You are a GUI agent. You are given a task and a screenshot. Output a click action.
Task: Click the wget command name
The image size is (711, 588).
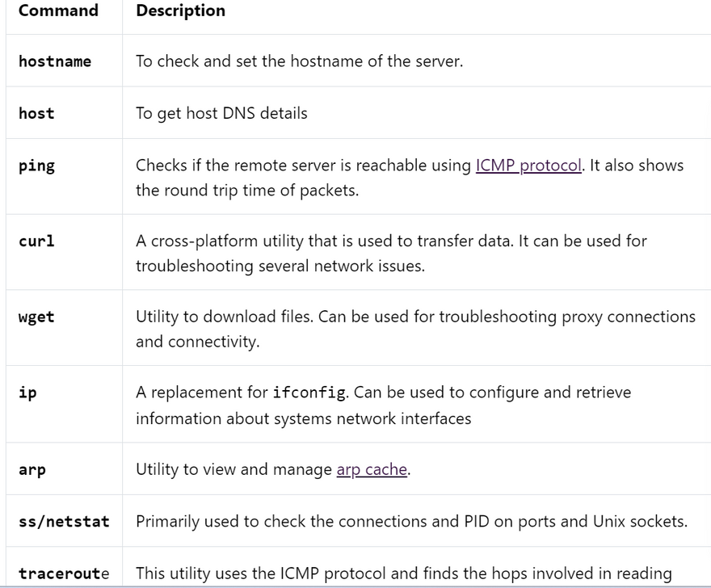pyautogui.click(x=36, y=317)
